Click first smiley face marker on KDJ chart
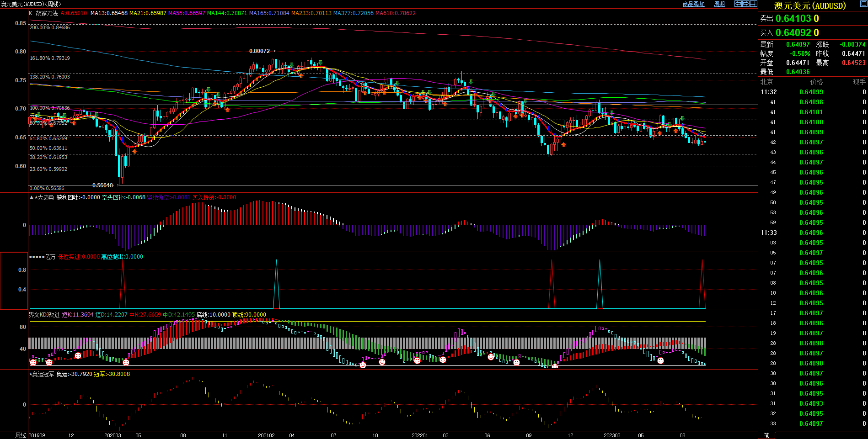This screenshot has height=439, width=868. (x=33, y=362)
